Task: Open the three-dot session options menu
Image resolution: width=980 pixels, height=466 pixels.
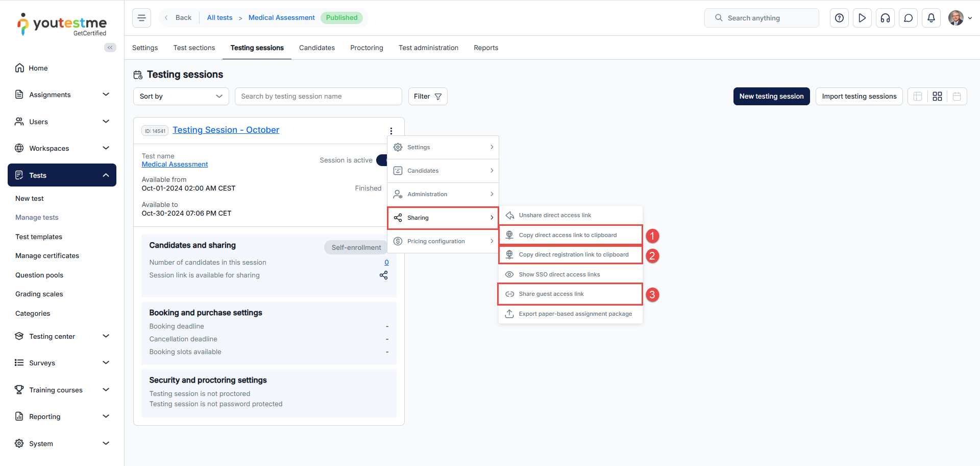Action: (x=391, y=131)
